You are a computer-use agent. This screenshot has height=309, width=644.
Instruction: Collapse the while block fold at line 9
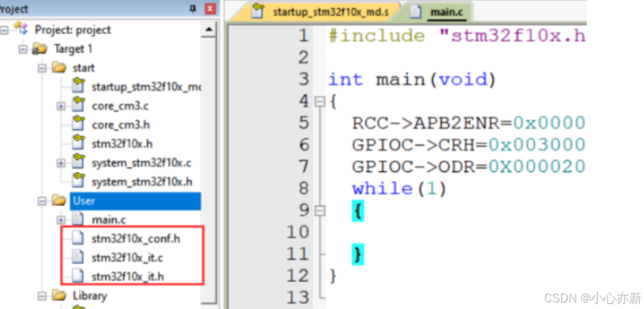[x=320, y=211]
